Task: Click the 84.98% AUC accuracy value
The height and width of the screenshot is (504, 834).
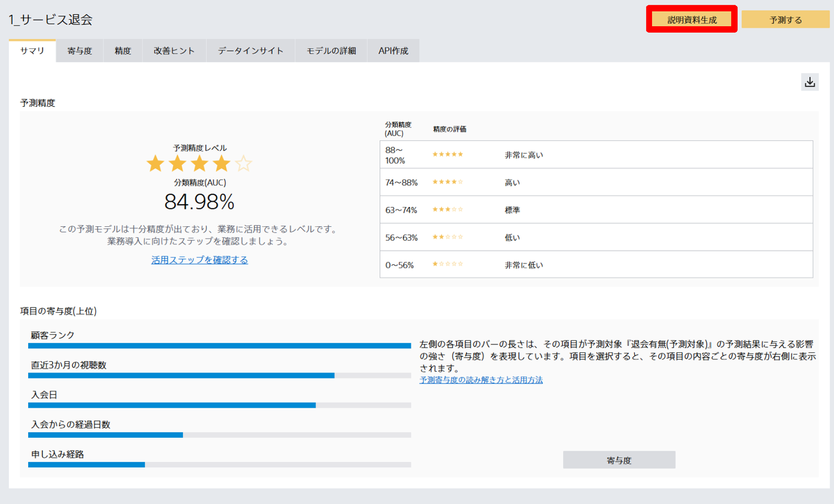Action: (x=200, y=202)
